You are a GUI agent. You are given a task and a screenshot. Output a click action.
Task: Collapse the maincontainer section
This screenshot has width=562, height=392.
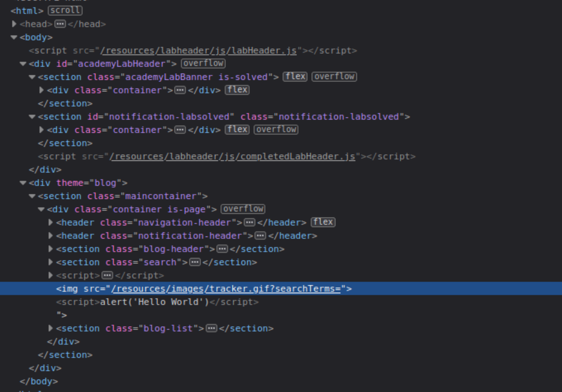32,196
